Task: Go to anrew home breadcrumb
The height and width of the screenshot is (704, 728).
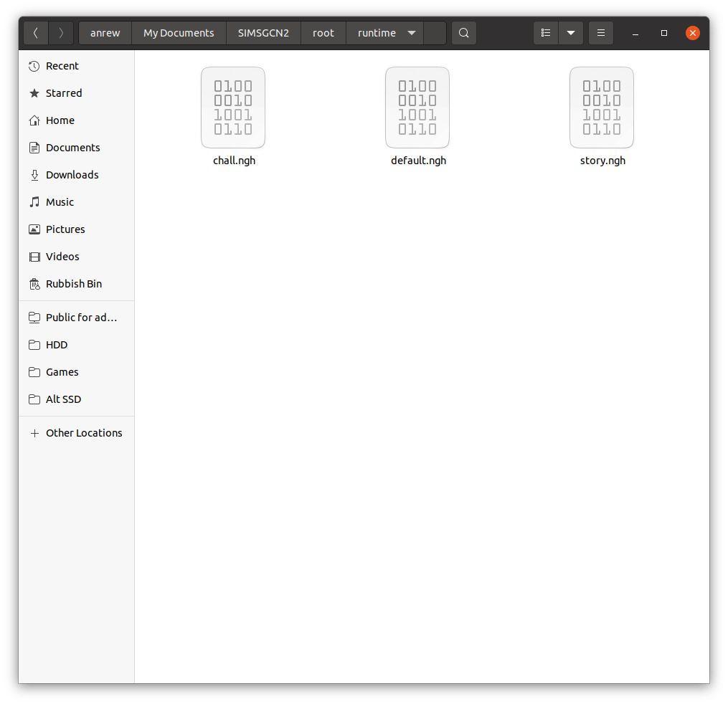Action: pyautogui.click(x=105, y=33)
